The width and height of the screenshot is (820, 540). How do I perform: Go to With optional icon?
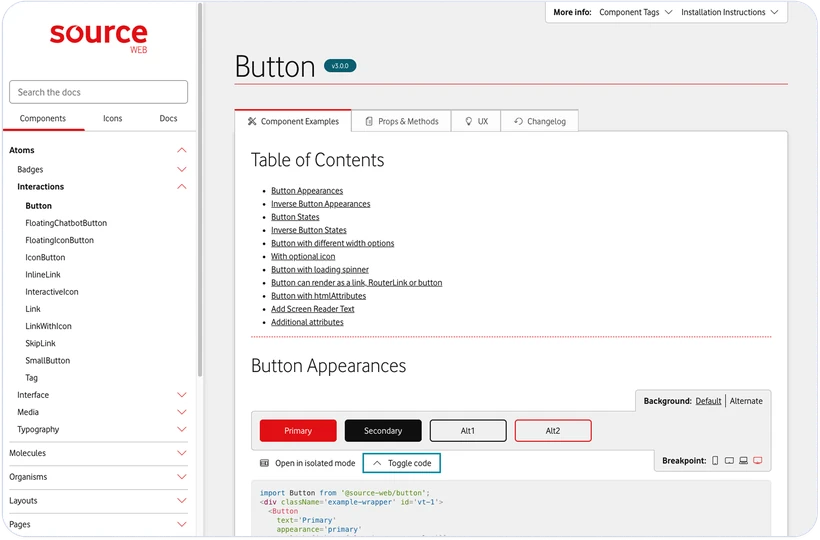click(303, 257)
